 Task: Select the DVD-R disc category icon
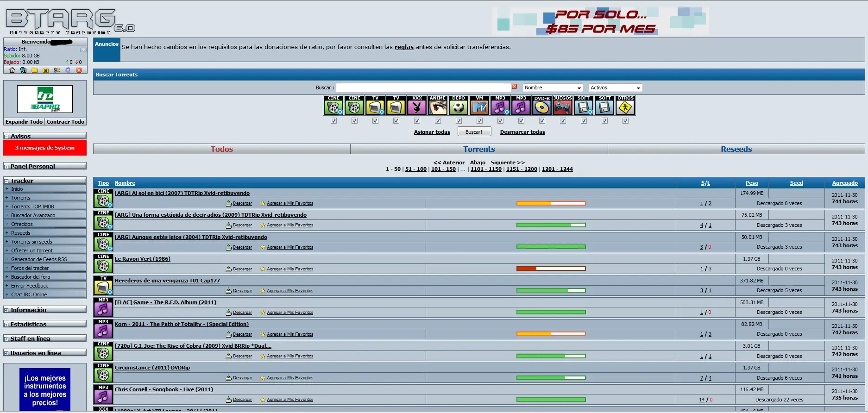[x=542, y=106]
